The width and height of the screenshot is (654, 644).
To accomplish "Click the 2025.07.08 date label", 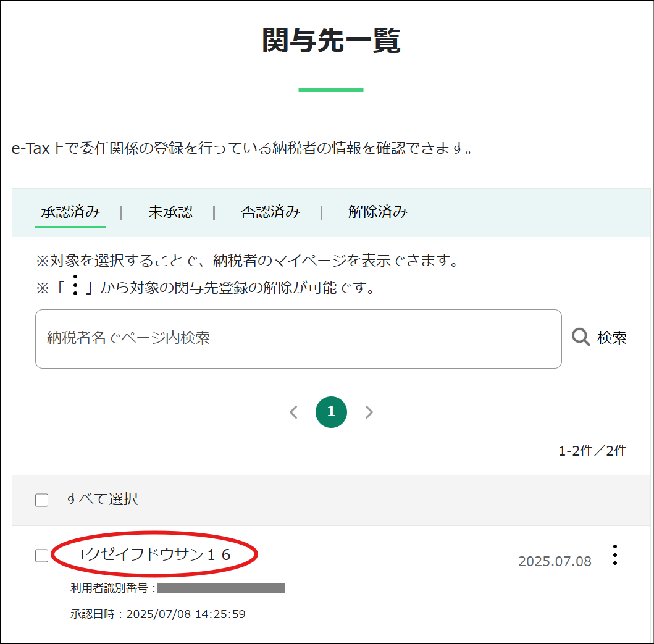I will tap(555, 561).
